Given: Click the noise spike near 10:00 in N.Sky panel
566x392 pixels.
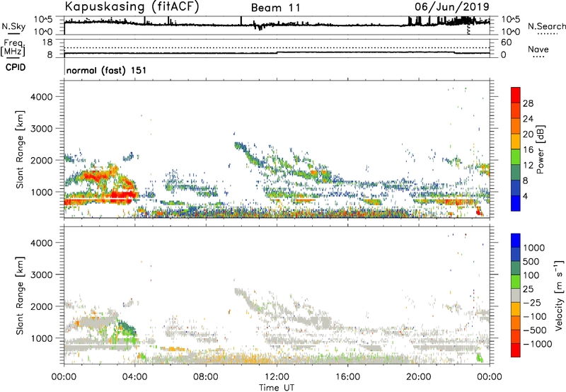Looking at the screenshot, I should (241, 21).
